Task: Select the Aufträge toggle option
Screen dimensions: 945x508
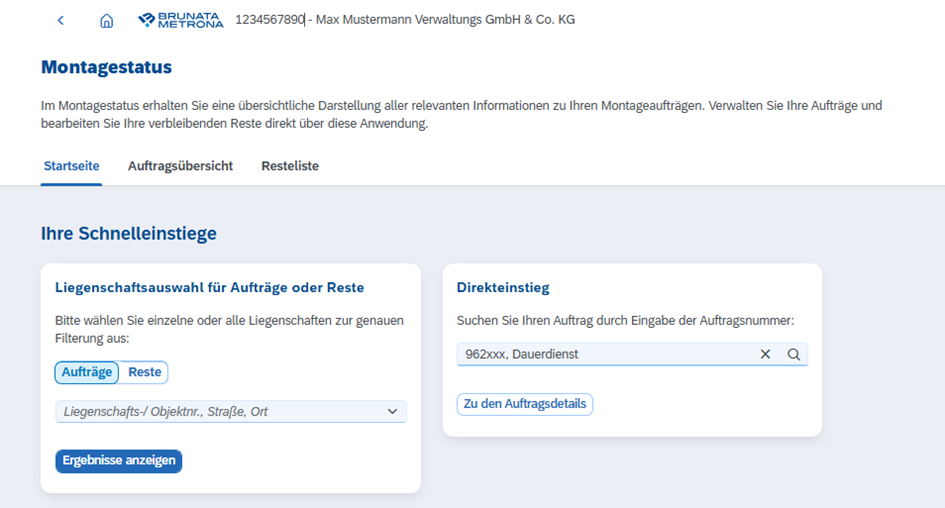Action: click(86, 372)
